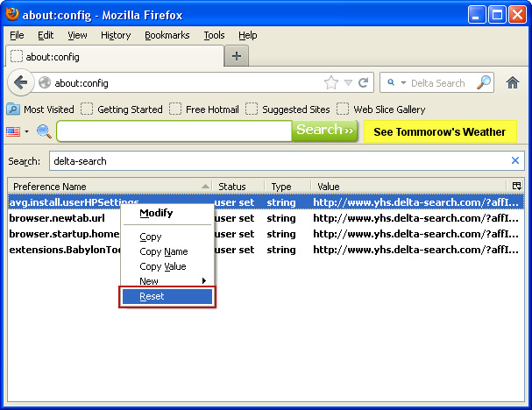
Task: Click the US flag toolbar icon
Action: (13, 131)
